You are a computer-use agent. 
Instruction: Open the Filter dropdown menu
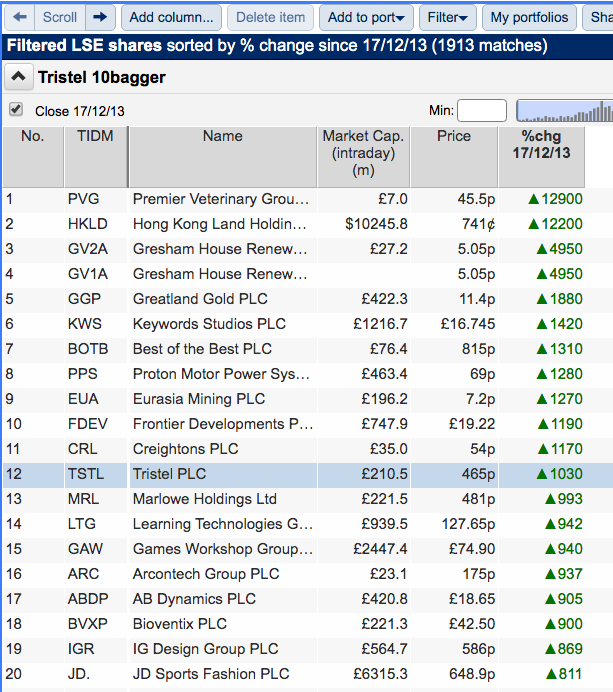pos(448,17)
